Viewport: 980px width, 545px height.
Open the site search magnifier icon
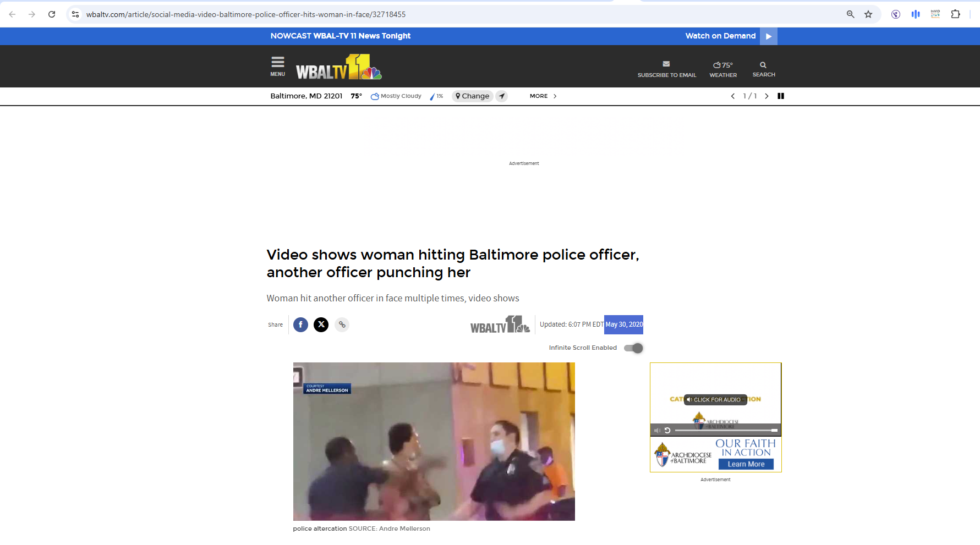click(763, 65)
